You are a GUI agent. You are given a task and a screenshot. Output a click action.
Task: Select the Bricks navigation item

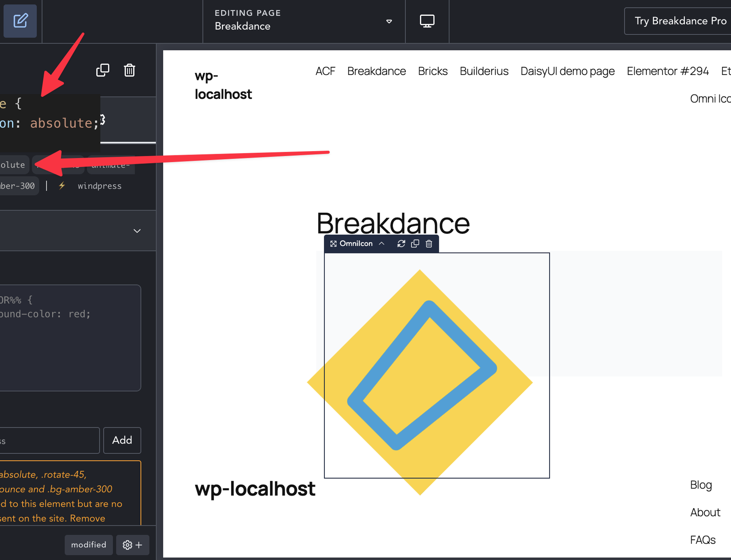coord(433,71)
